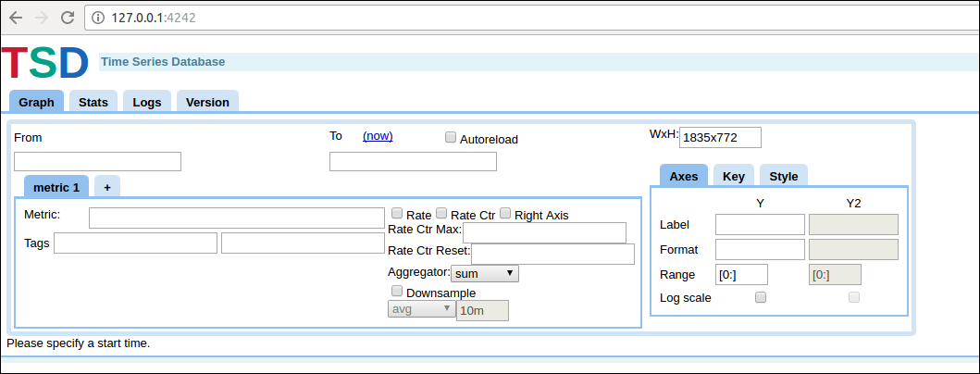This screenshot has width=980, height=374.
Task: Add a new metric with plus tab
Action: pos(107,187)
